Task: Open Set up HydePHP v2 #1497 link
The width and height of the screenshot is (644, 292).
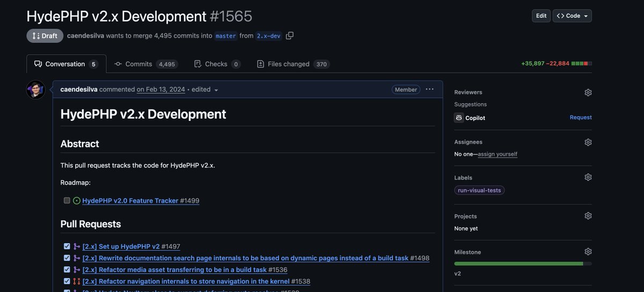Action: tap(131, 246)
